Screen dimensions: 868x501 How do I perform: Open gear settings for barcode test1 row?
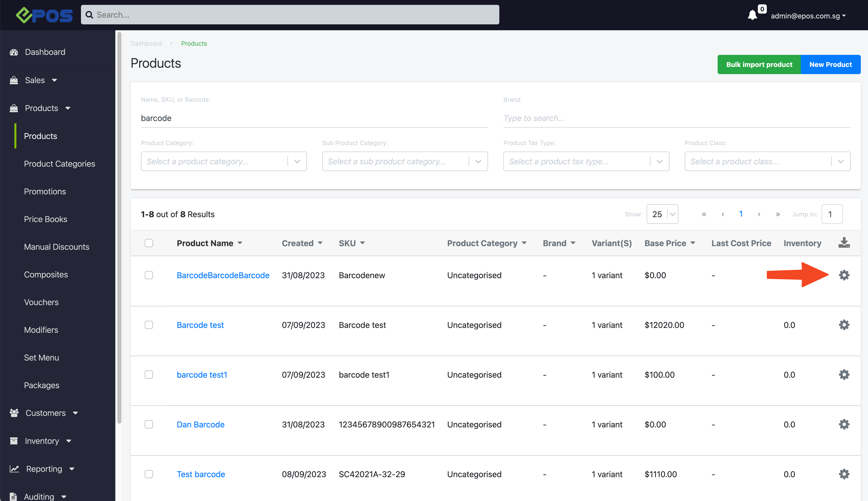tap(844, 374)
